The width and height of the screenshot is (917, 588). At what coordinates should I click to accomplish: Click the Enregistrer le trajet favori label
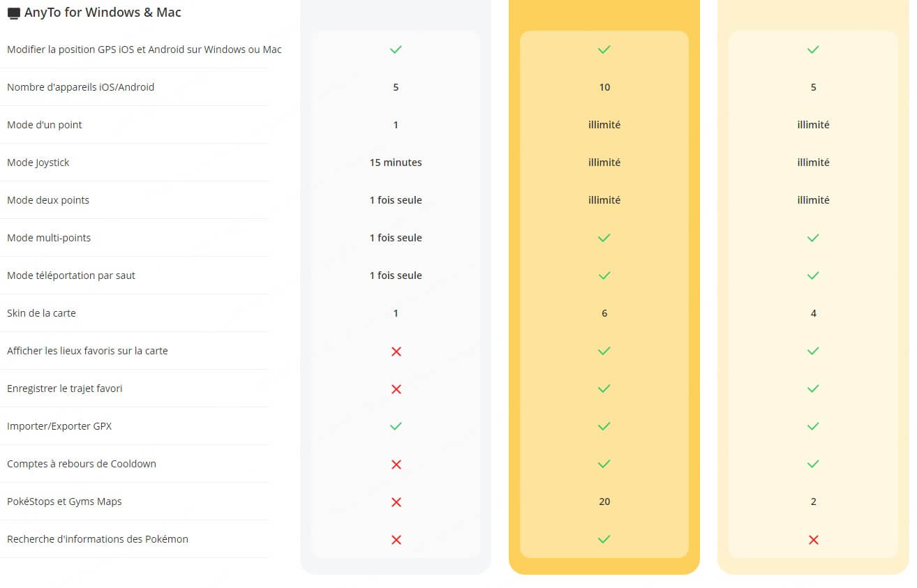tap(65, 389)
